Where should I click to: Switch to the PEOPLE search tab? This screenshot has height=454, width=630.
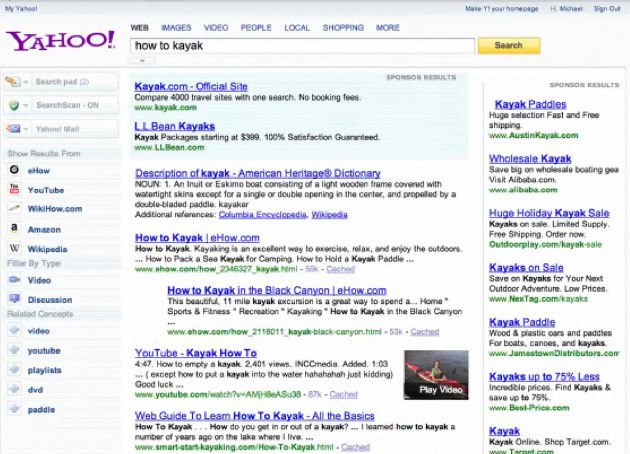point(256,28)
